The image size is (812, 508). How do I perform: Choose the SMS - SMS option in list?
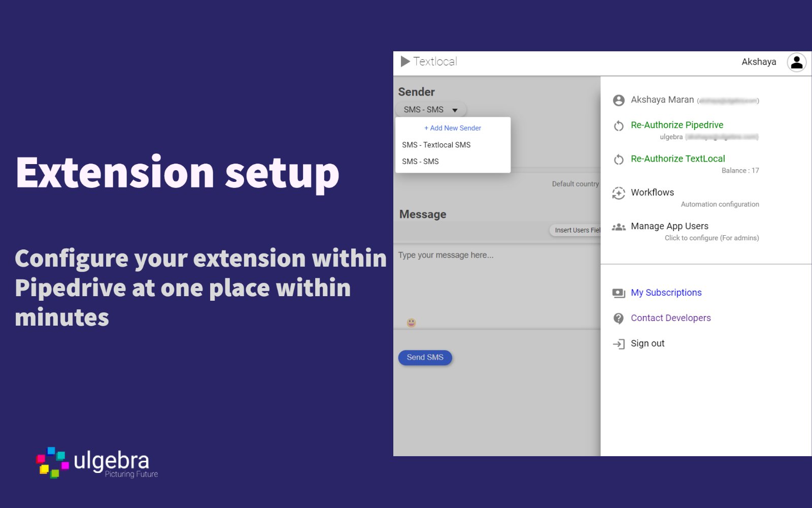click(453, 162)
